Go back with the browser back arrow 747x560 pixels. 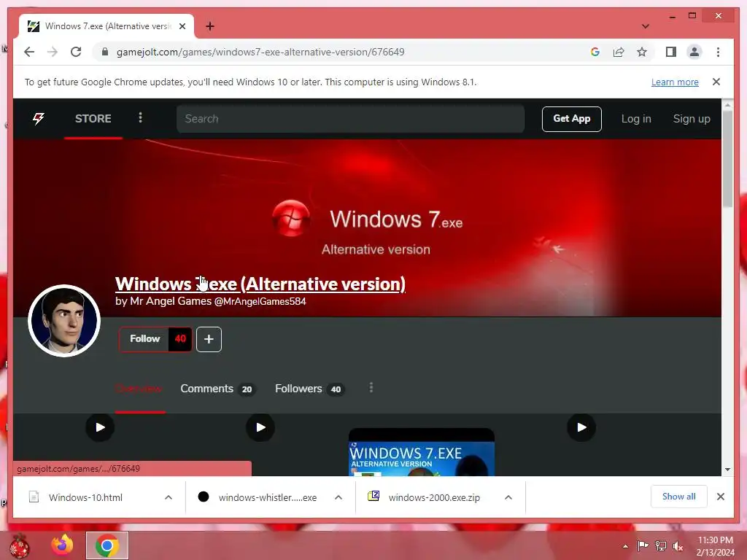click(29, 52)
